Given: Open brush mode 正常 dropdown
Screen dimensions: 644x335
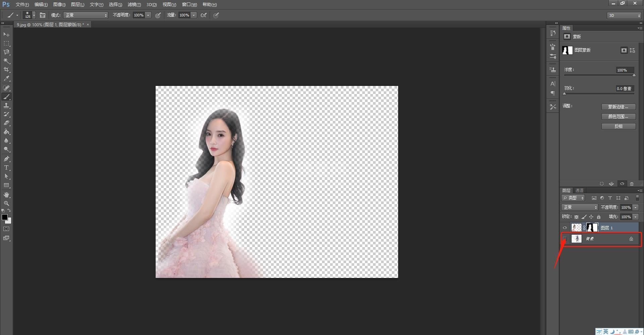Looking at the screenshot, I should click(86, 15).
